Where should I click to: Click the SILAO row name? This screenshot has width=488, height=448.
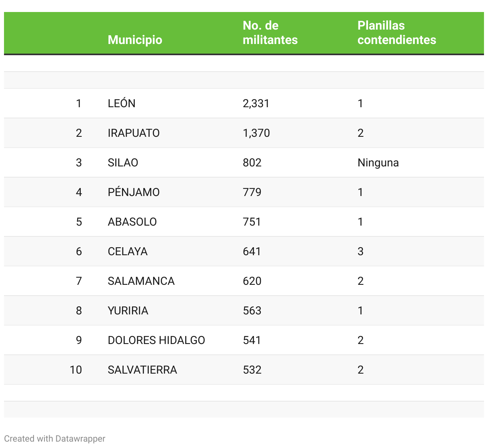pos(123,162)
